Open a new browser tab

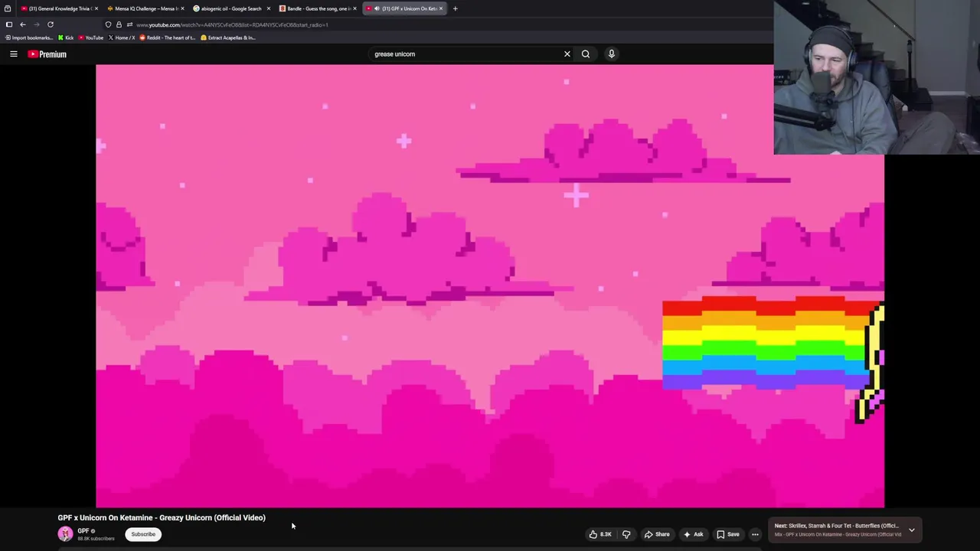[455, 8]
